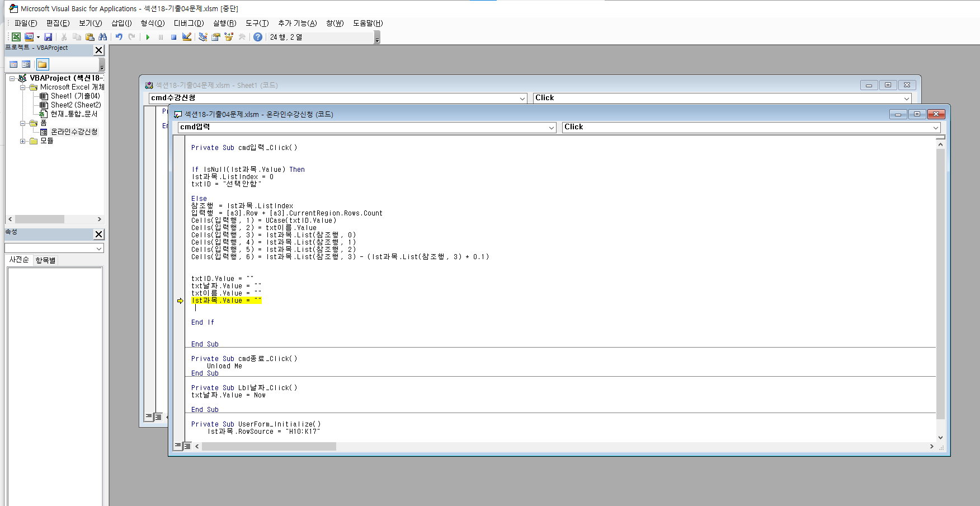Open the Object Browser icon
The height and width of the screenshot is (506, 980).
228,37
